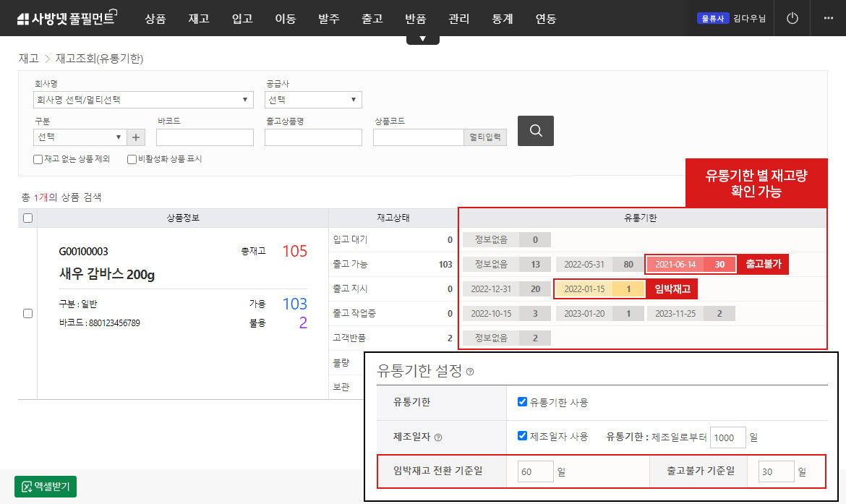Viewport: 846px width, 504px height.
Task: Open the three-dot more menu
Action: [828, 18]
